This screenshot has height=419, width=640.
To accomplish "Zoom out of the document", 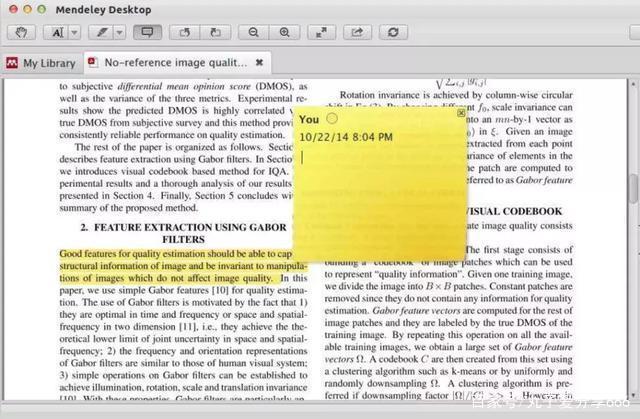I will click(254, 33).
